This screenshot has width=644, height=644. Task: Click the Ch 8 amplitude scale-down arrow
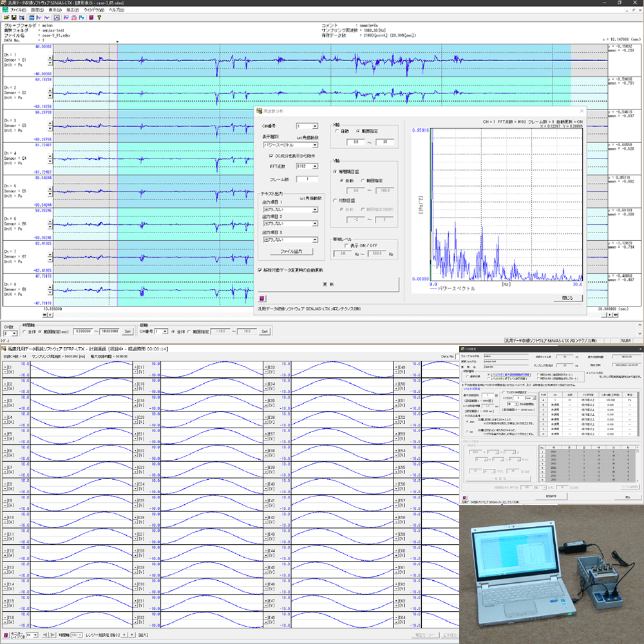click(x=50, y=292)
